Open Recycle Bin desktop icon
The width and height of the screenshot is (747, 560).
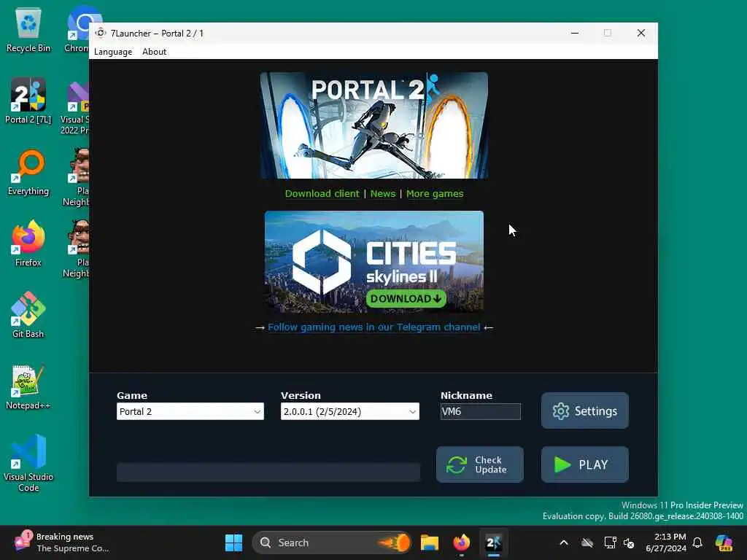(28, 29)
